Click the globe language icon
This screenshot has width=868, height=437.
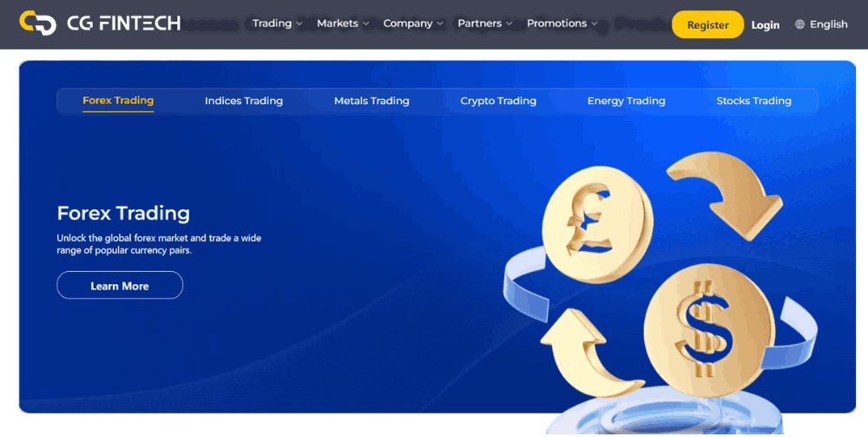(x=799, y=24)
